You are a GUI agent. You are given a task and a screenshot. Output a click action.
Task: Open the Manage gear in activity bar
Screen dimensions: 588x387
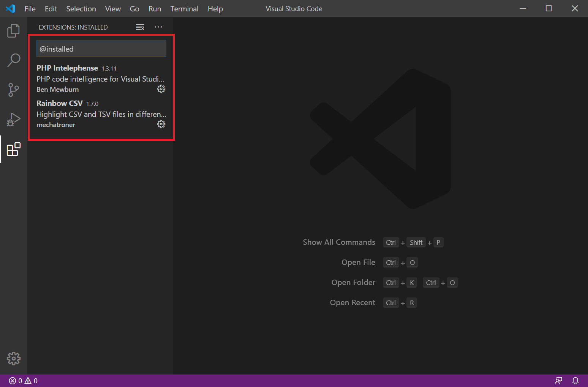point(14,359)
